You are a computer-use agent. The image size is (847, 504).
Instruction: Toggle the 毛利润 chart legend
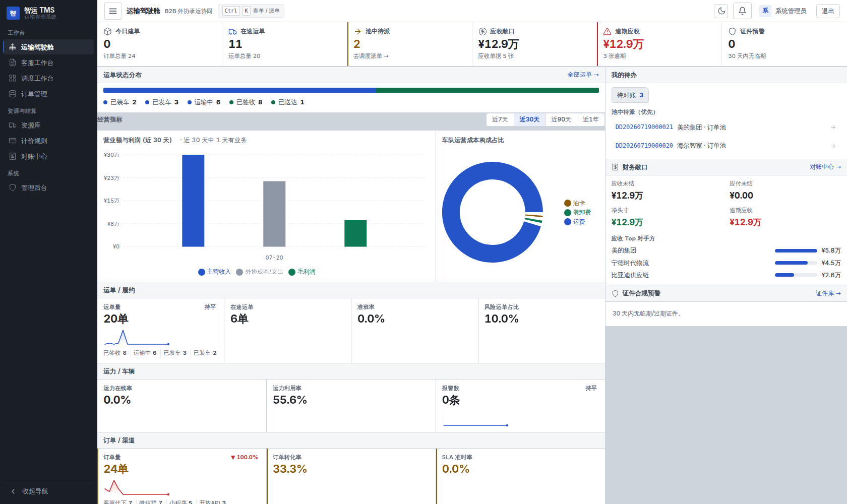point(302,272)
